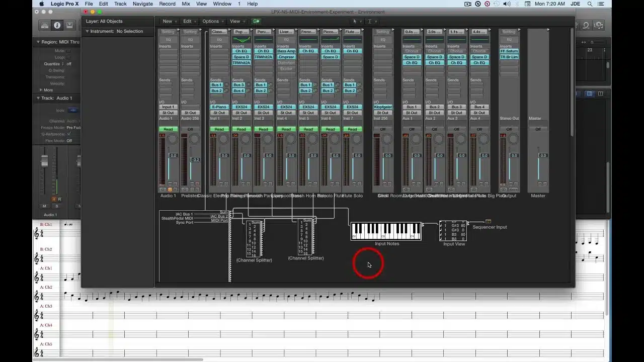This screenshot has width=644, height=362.
Task: Select the left Channel Splitter object
Action: (x=254, y=239)
